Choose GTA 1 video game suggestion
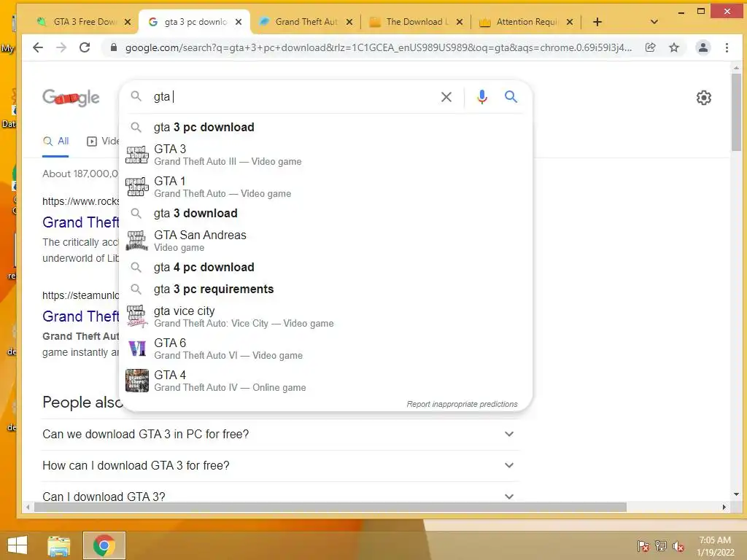Screen dimensions: 747x560 pyautogui.click(x=325, y=187)
